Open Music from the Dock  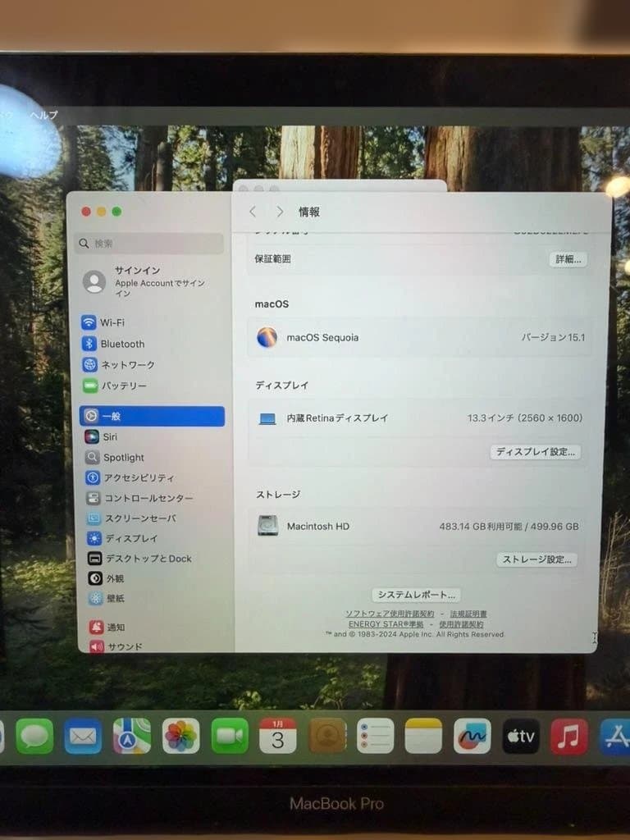pyautogui.click(x=569, y=736)
